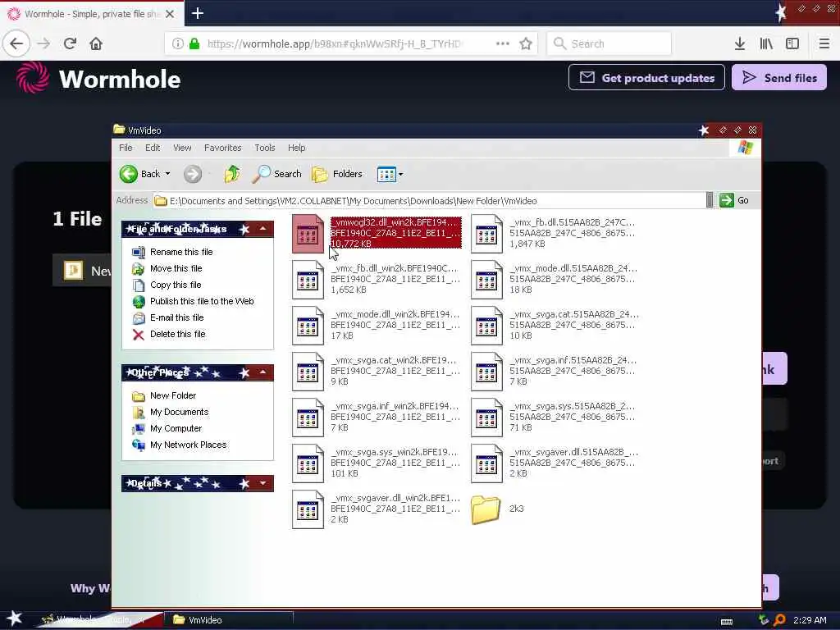This screenshot has height=630, width=840.
Task: Go up one folder level
Action: click(x=232, y=174)
